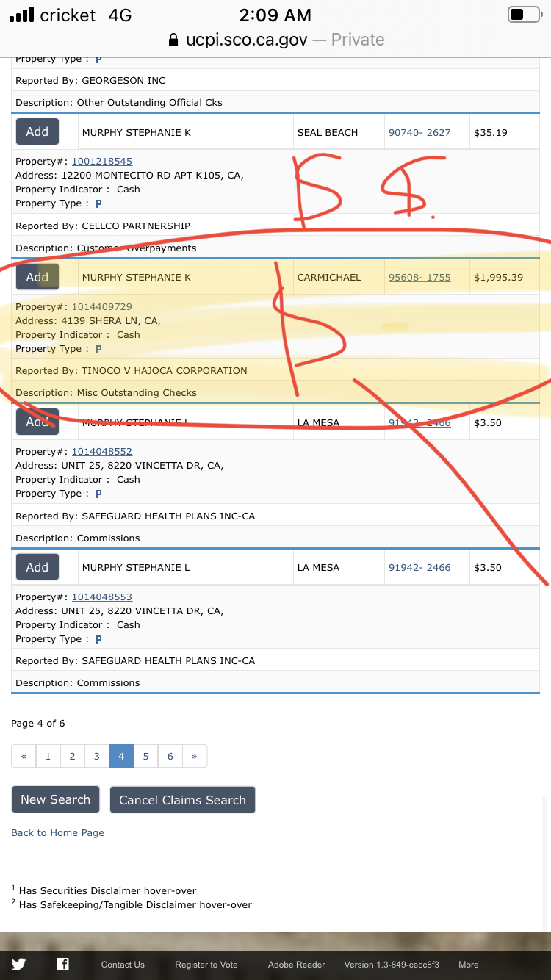Open Register to Vote footer link
551x980 pixels.
206,965
